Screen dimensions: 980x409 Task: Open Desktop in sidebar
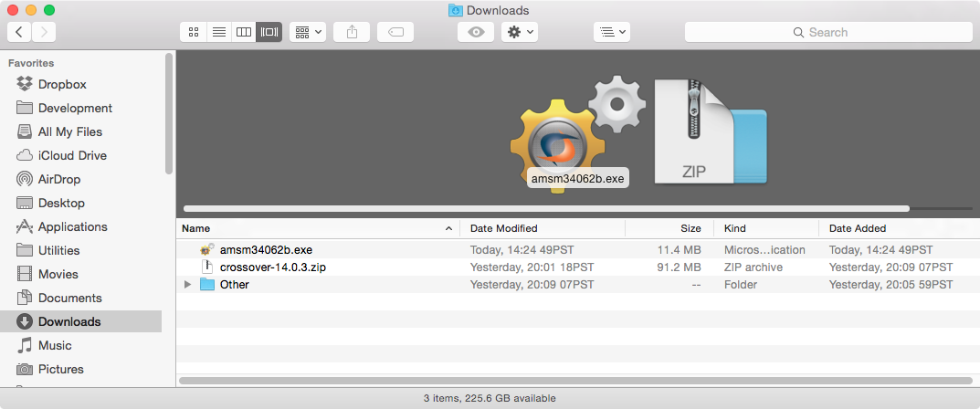(81, 203)
